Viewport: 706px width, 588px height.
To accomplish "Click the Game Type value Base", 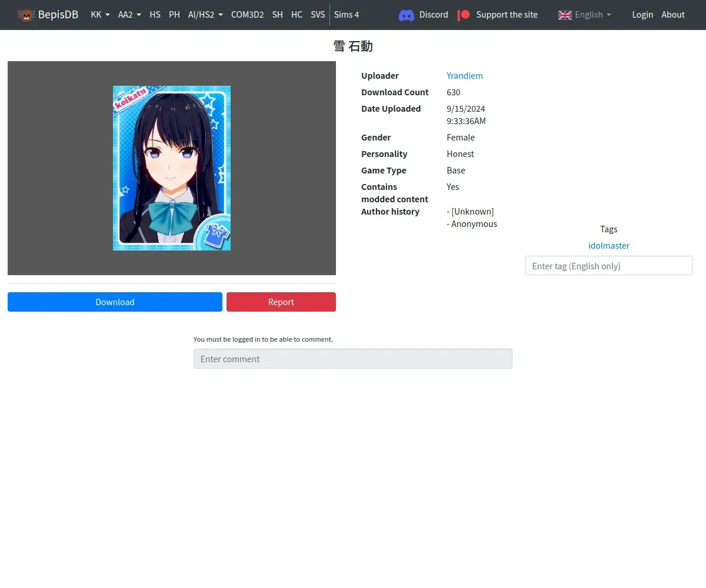I will pos(456,171).
